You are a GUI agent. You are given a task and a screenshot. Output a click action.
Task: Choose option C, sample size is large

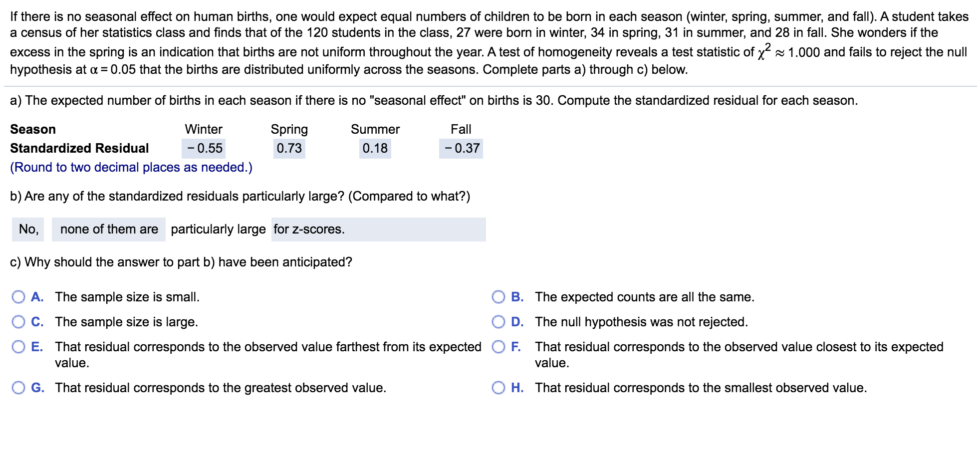pyautogui.click(x=18, y=322)
